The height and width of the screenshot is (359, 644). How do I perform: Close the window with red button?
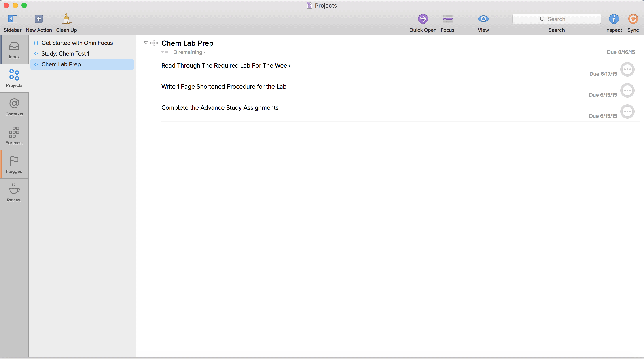(x=6, y=5)
